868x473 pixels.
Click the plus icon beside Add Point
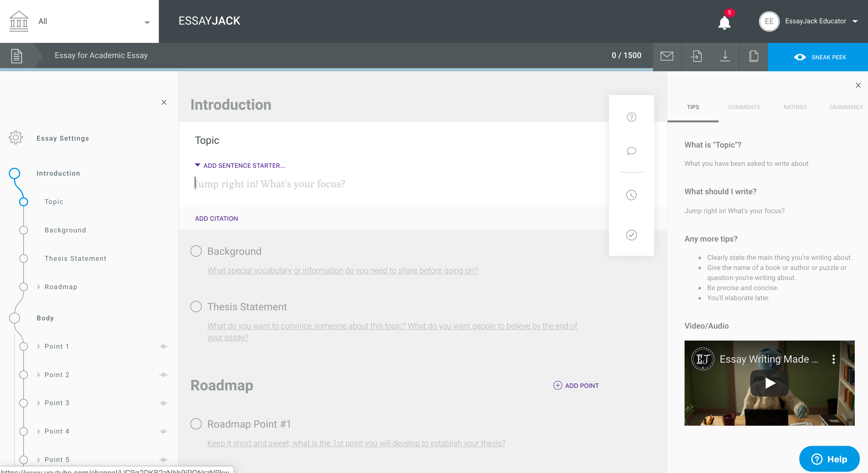tap(558, 385)
